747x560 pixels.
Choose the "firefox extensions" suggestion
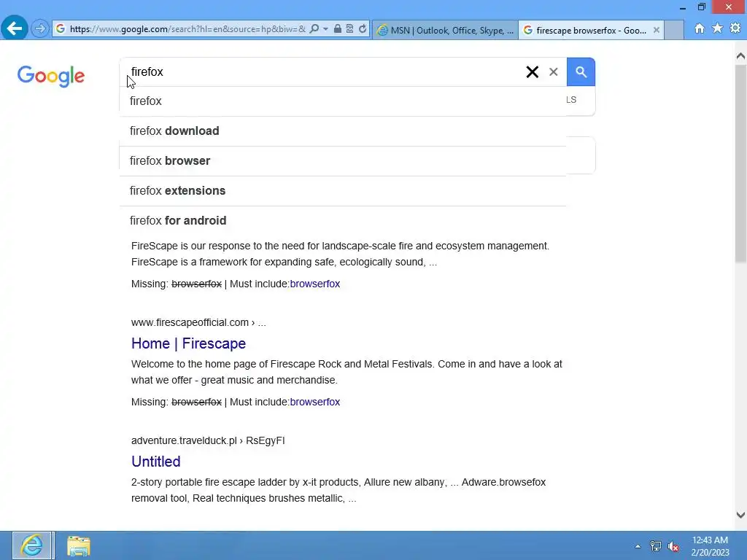tap(343, 191)
